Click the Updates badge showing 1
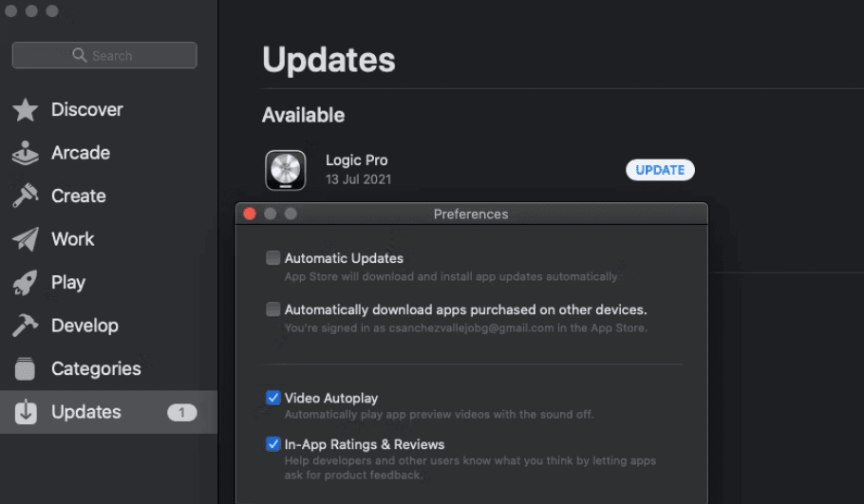The image size is (864, 504). (x=182, y=413)
